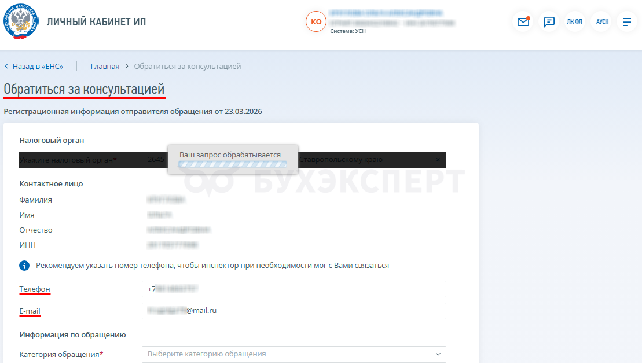
Task: Click the Federal Tax Service logo
Action: pyautogui.click(x=20, y=21)
